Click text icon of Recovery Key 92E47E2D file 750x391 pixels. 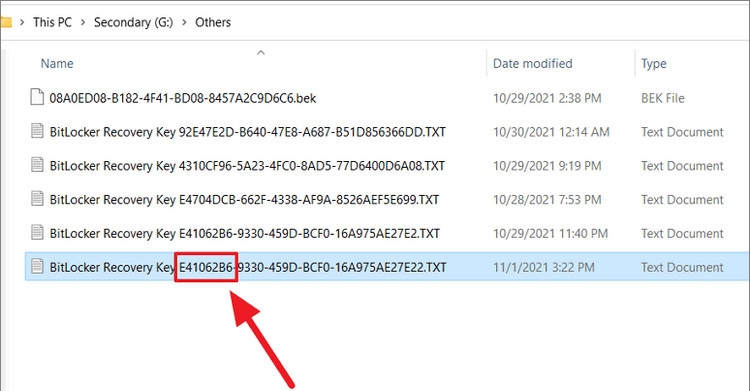pyautogui.click(x=37, y=131)
